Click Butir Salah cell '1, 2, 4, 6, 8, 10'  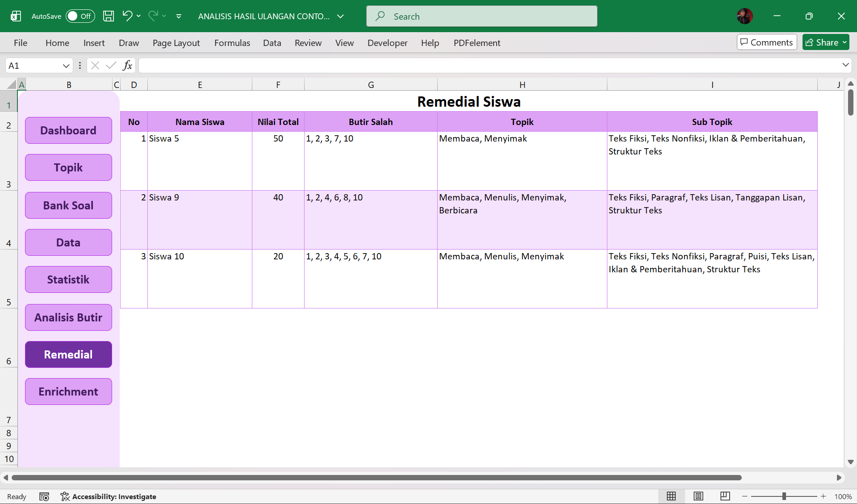371,220
